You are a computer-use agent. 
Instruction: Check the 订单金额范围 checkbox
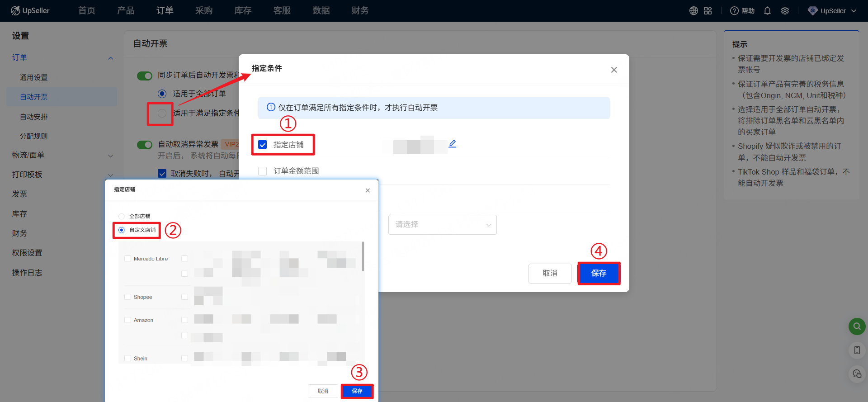(263, 171)
